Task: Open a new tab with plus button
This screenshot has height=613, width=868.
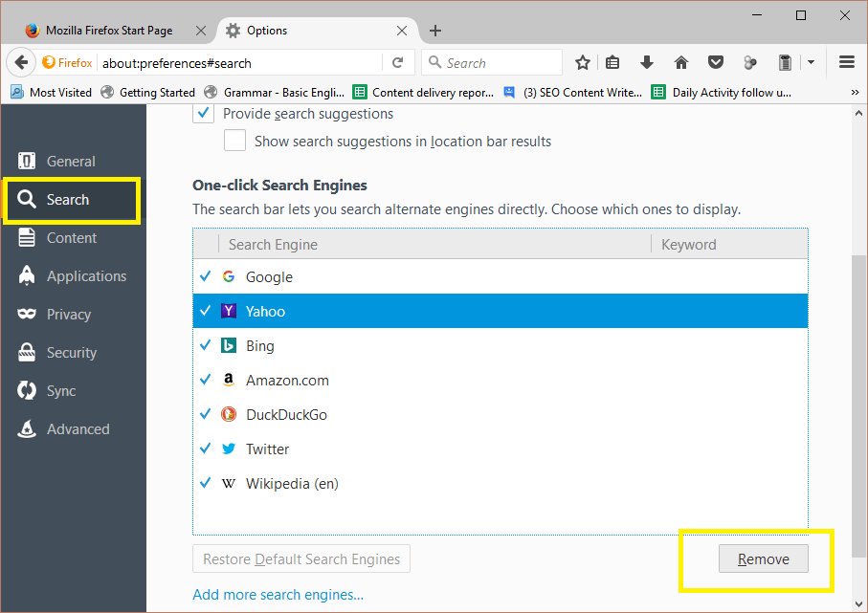Action: (x=435, y=31)
